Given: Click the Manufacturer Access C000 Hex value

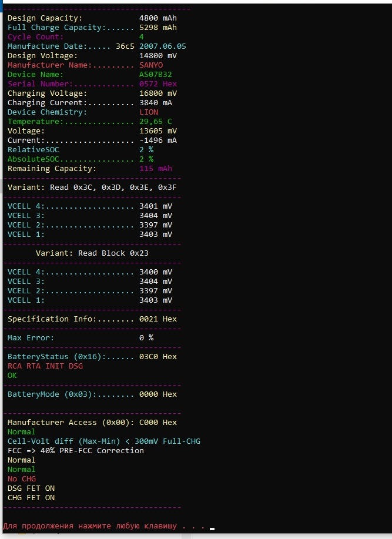Looking at the screenshot, I should coord(158,423).
